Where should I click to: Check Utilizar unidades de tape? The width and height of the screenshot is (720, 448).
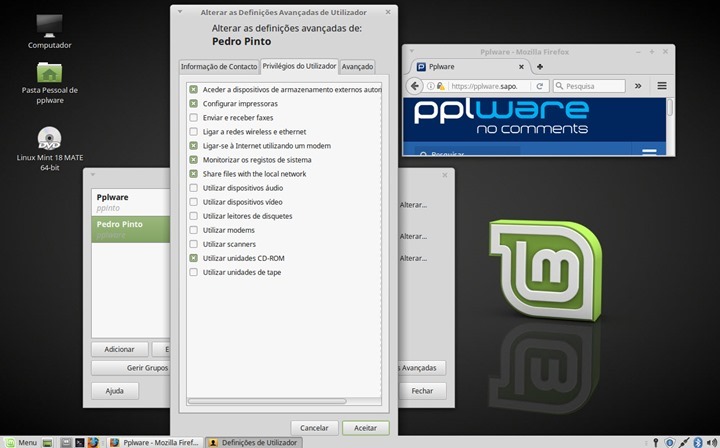click(x=193, y=272)
